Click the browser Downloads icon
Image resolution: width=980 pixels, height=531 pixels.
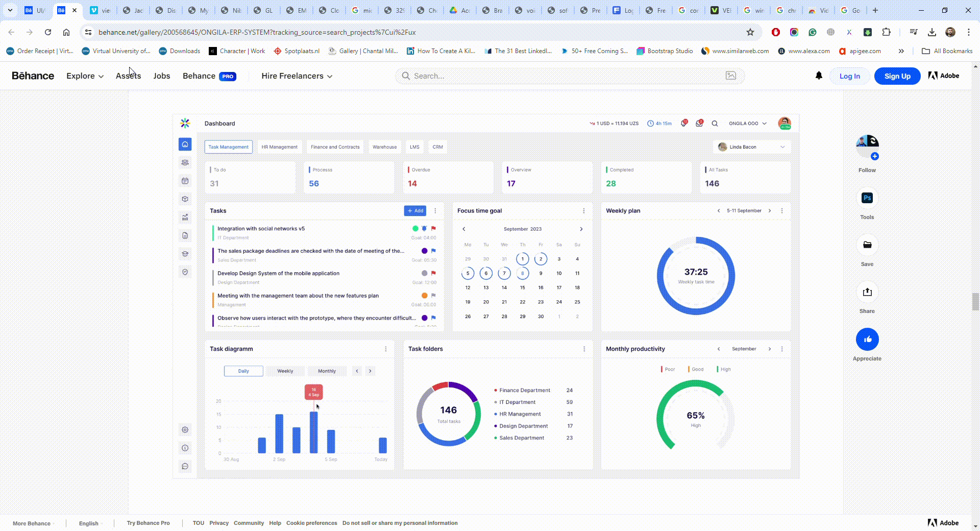[x=932, y=32]
